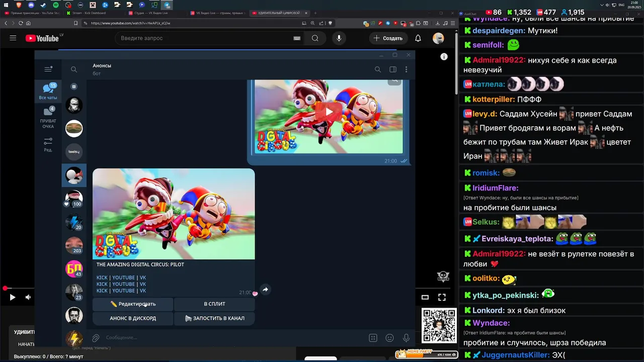The image size is (644, 362).
Task: Select the 'Все чаты' folder
Action: click(x=48, y=92)
